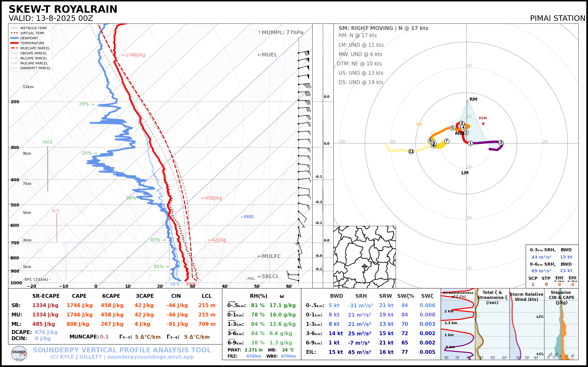The width and height of the screenshot is (588, 367).
Task: Click the SounderPy circular logo
Action: point(19,353)
